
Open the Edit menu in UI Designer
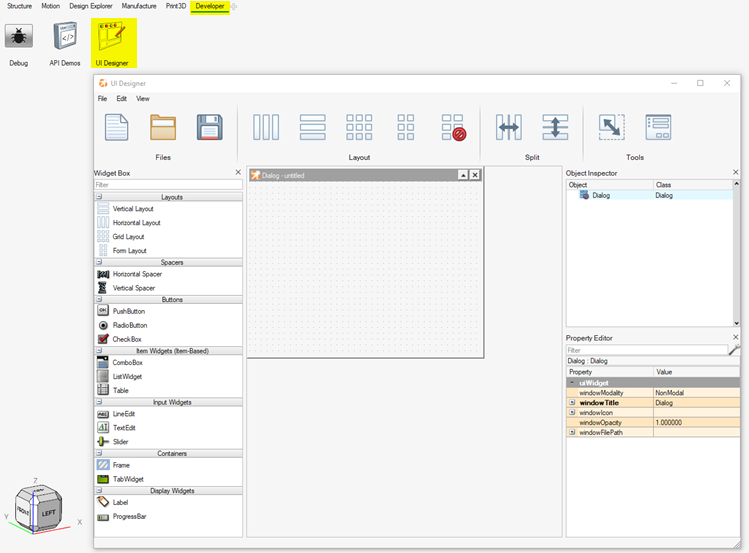(x=121, y=99)
